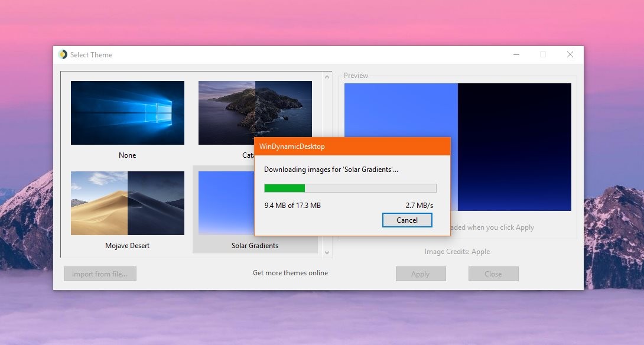Close the Select Theme window
The image size is (644, 345).
pyautogui.click(x=570, y=54)
